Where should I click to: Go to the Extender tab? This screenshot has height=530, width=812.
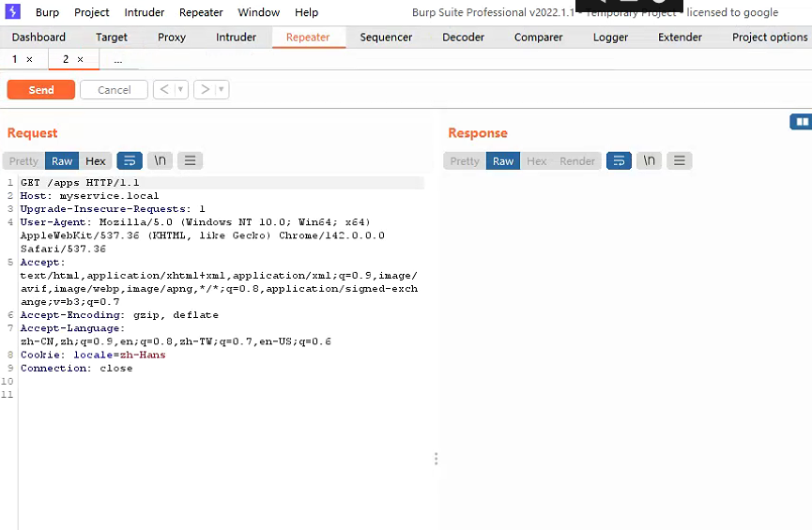[x=680, y=38]
